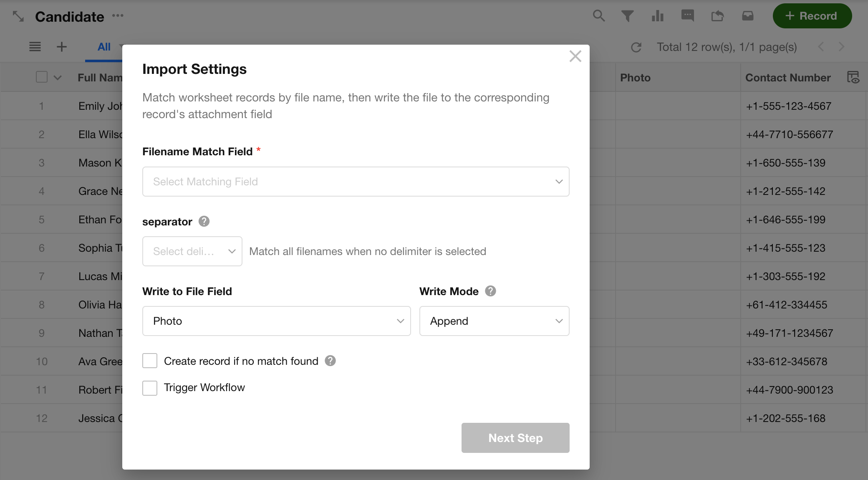Switch to the All view tab

coord(104,47)
